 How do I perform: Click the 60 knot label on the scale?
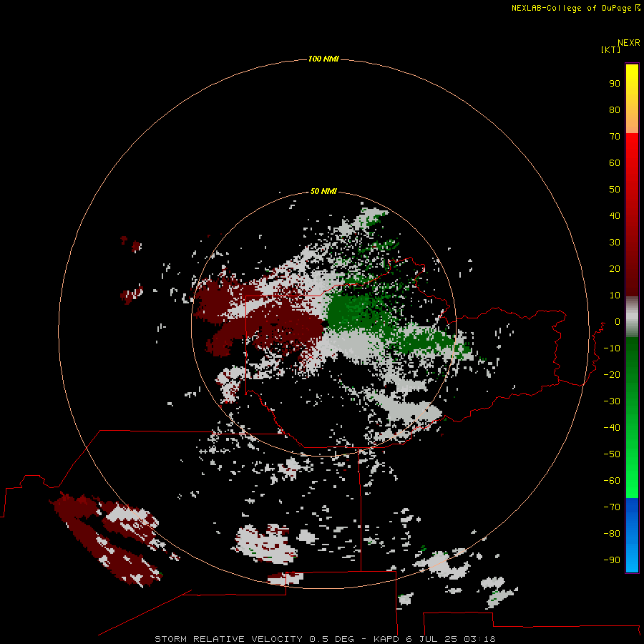point(615,162)
